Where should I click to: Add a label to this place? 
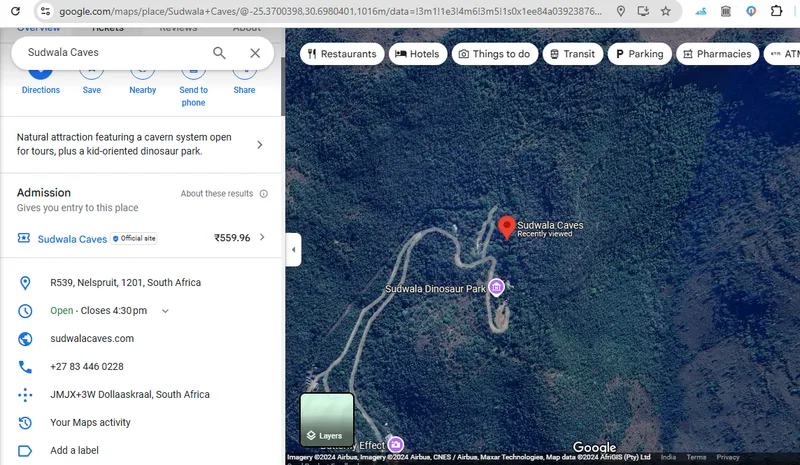tap(74, 451)
